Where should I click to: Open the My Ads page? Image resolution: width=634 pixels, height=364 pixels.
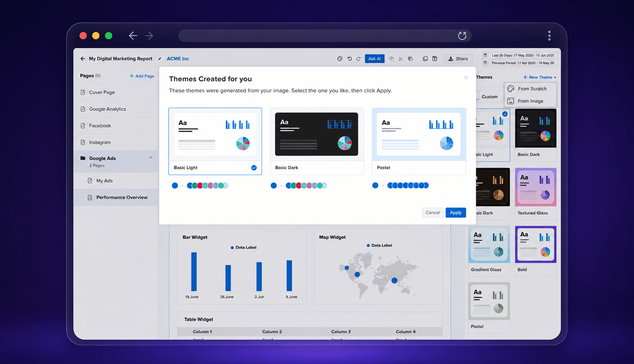click(116, 180)
